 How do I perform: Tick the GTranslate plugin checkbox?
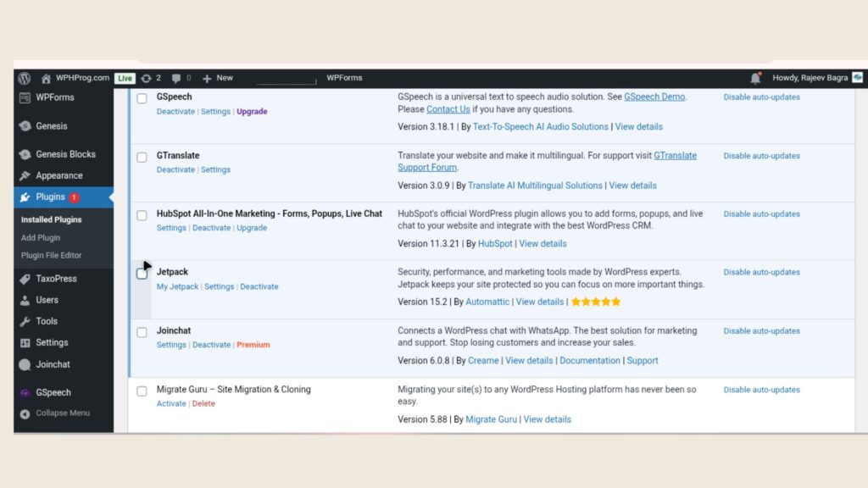[142, 157]
